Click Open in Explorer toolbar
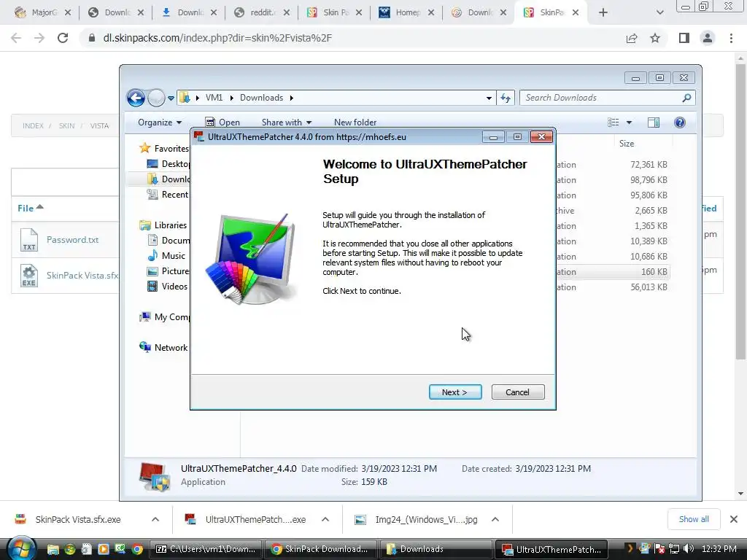Screen dimensions: 747x560 tap(222, 122)
